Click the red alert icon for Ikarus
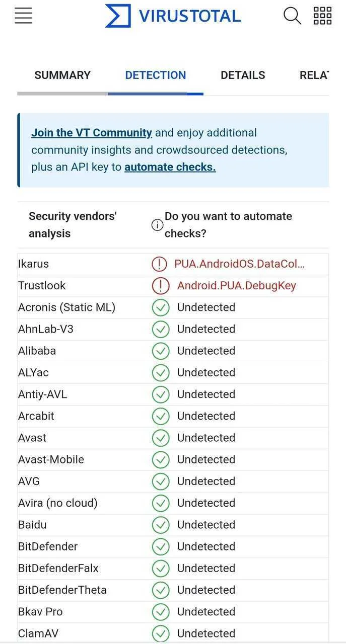Viewport: 346px width, 644px height. point(159,264)
